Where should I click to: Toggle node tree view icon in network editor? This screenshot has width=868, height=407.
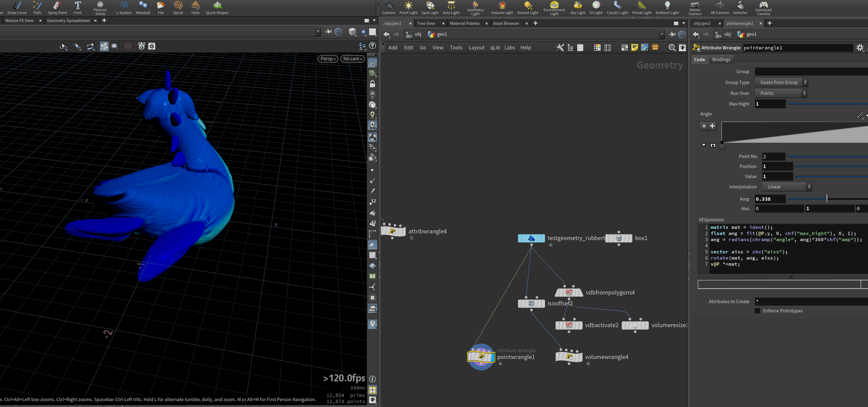point(570,47)
